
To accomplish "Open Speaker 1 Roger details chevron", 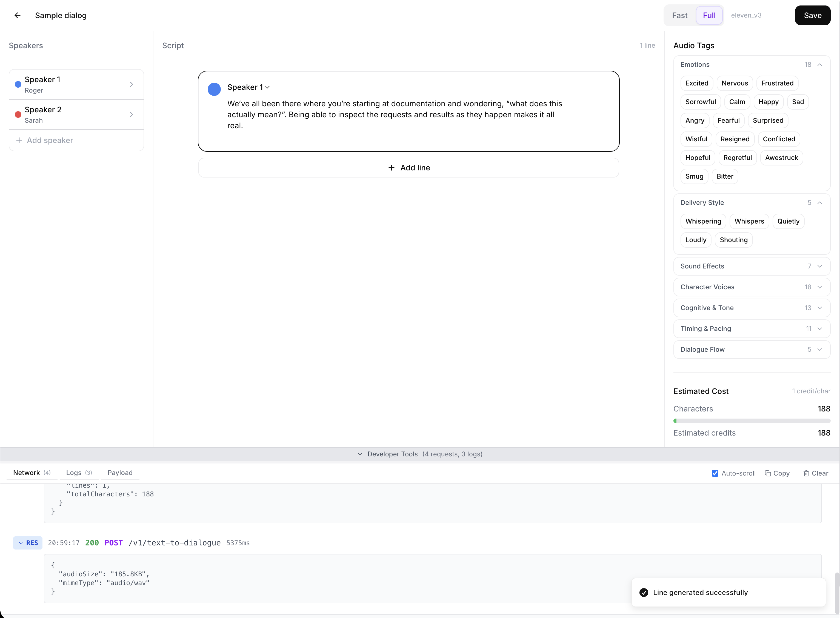I will click(x=131, y=85).
